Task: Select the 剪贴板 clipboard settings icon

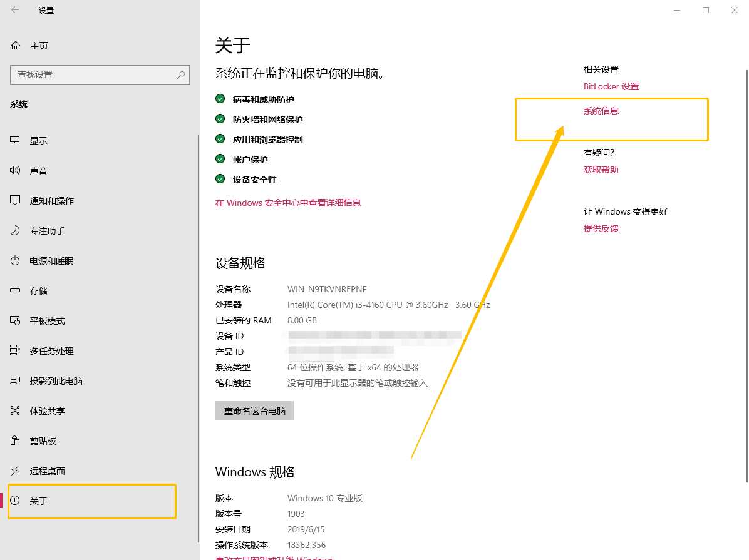Action: coord(34,440)
